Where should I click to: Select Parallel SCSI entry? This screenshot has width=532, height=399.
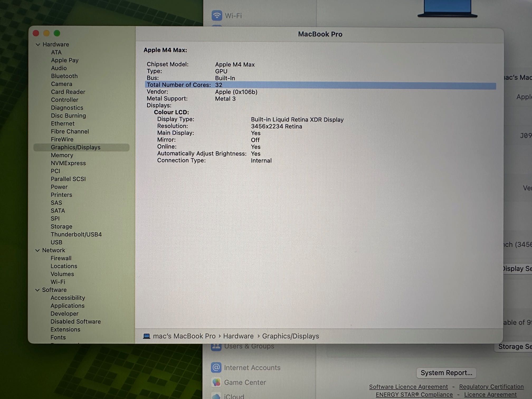click(x=68, y=179)
